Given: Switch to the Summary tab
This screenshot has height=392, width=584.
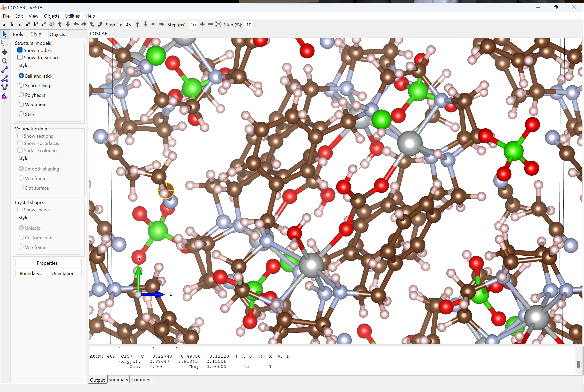Looking at the screenshot, I should pos(118,380).
